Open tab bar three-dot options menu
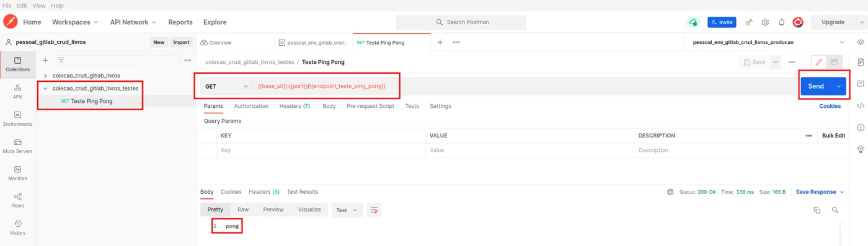Screen dimensions: 868x246 pos(456,42)
